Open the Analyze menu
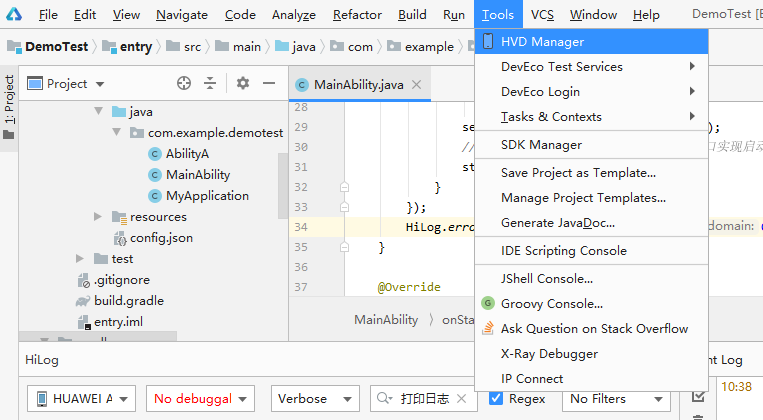 pos(294,15)
